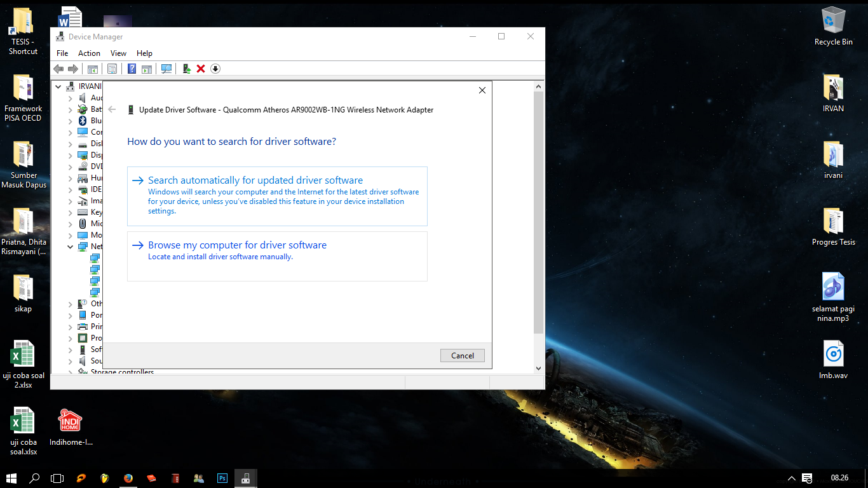Screen dimensions: 868x488
Task: Expand the chevron beside the Printer icon
Action: pyautogui.click(x=71, y=327)
